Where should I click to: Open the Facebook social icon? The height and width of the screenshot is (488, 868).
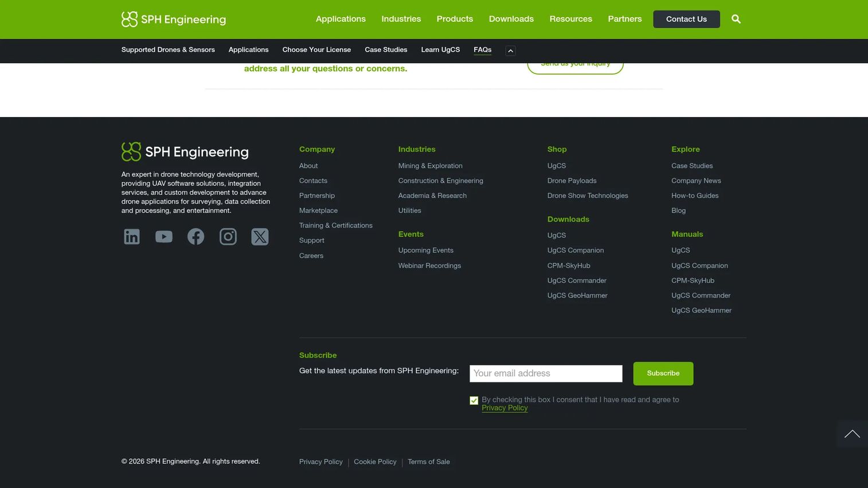[x=196, y=237]
